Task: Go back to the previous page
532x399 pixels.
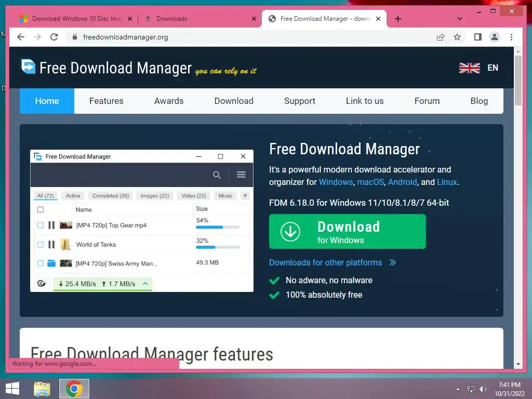Action: (21, 37)
